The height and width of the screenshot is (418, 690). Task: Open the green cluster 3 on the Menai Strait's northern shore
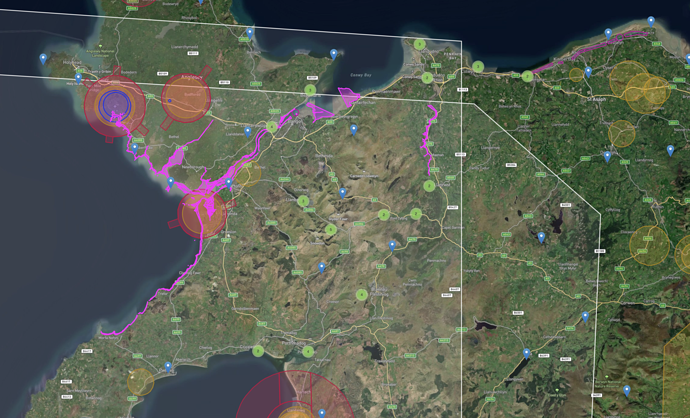point(310,90)
